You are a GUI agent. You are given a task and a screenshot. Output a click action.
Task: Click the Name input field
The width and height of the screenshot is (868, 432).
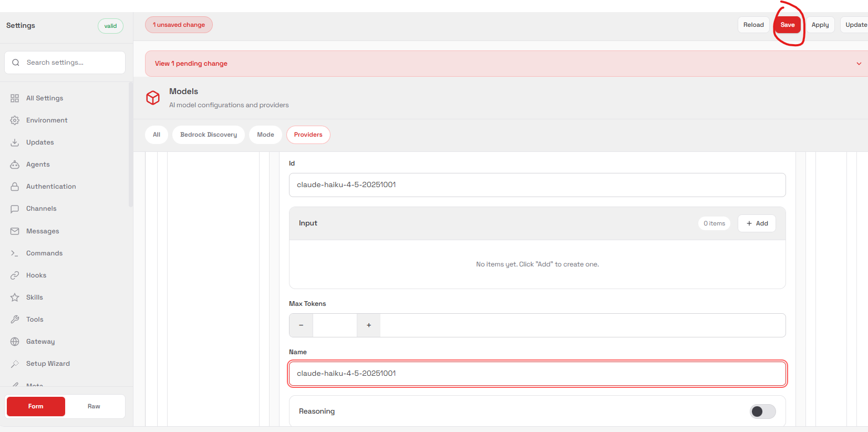[x=538, y=374]
